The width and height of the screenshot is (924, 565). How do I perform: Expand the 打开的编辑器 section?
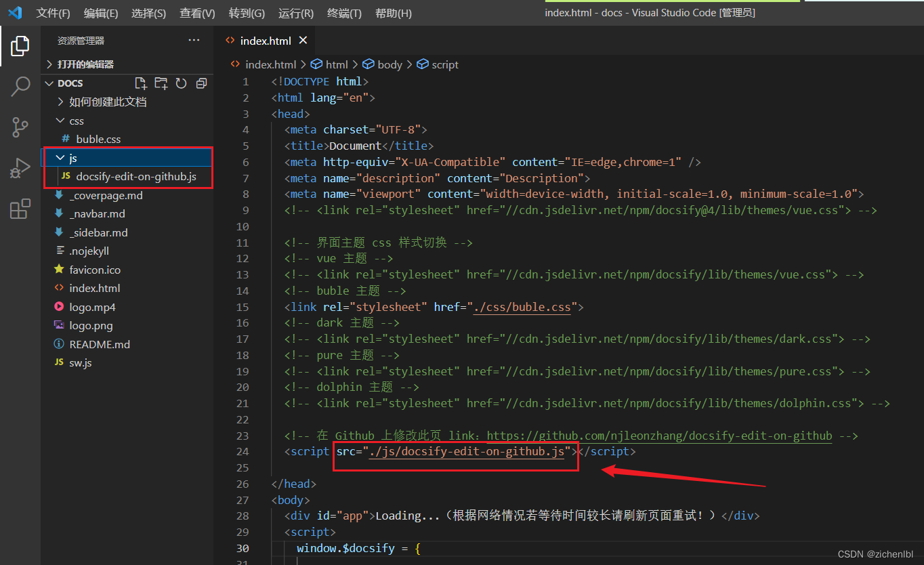point(127,64)
